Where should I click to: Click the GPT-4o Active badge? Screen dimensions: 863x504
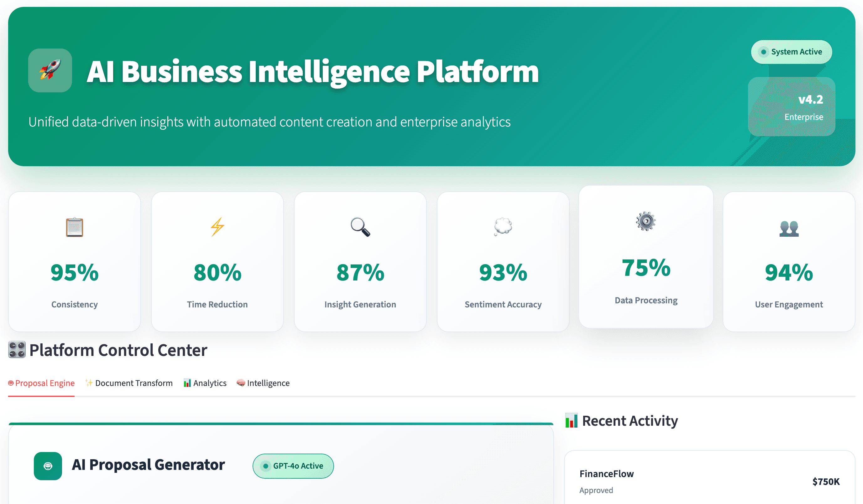point(293,466)
